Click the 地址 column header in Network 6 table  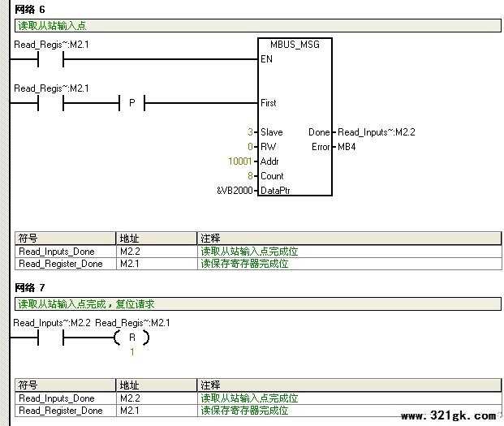pyautogui.click(x=157, y=239)
